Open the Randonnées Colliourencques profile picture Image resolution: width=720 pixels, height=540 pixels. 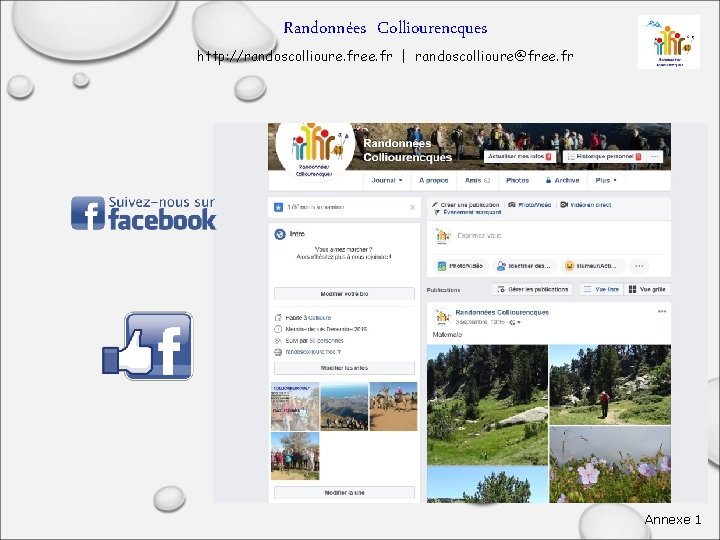315,151
